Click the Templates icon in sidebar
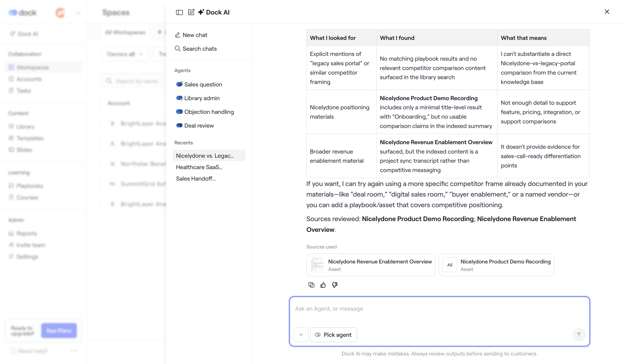627x364 pixels. (11, 138)
